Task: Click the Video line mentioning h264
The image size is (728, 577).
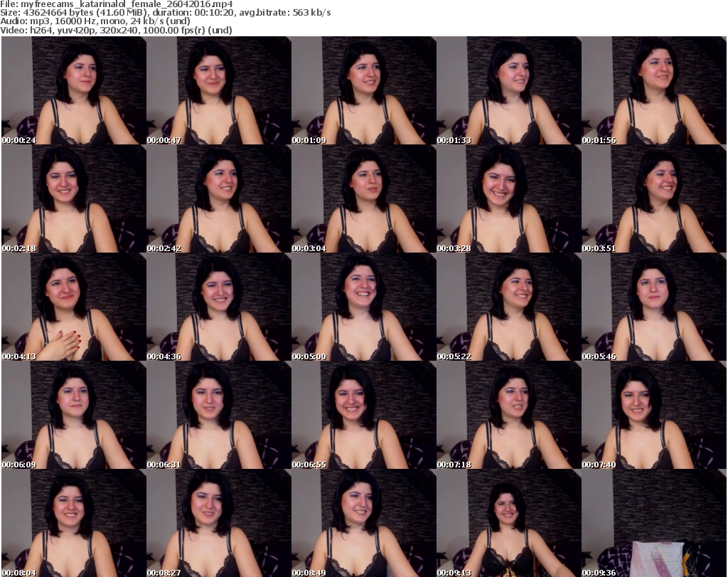Action: click(x=116, y=30)
